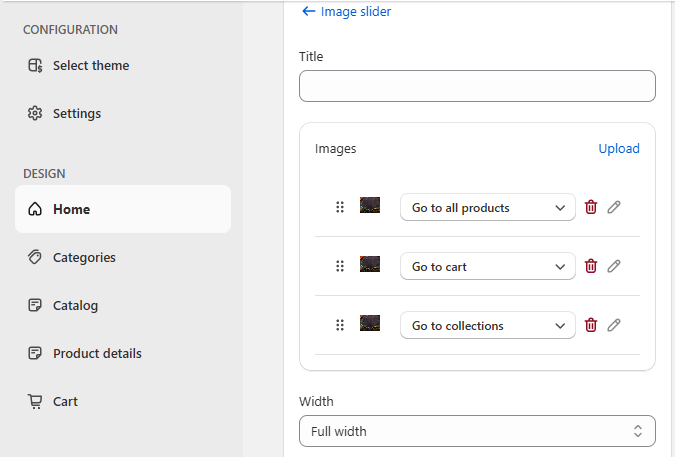The height and width of the screenshot is (457, 675).
Task: Open the Full width dropdown
Action: pyautogui.click(x=477, y=431)
